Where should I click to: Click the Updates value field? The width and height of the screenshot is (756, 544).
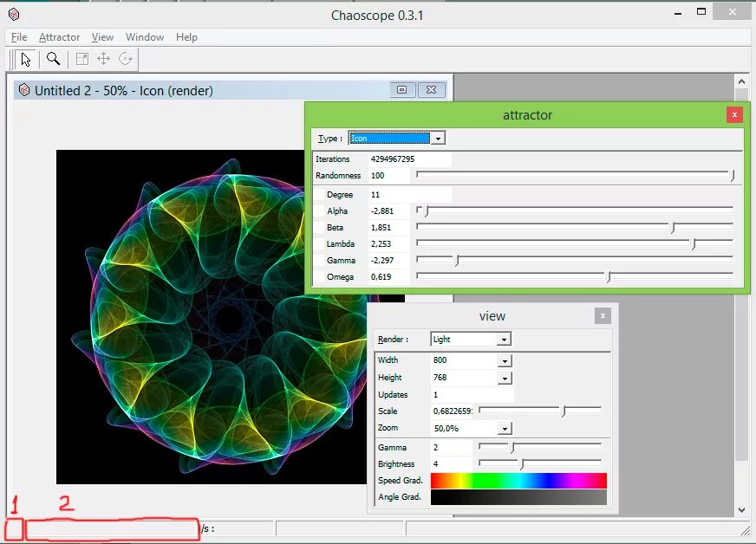pyautogui.click(x=472, y=395)
